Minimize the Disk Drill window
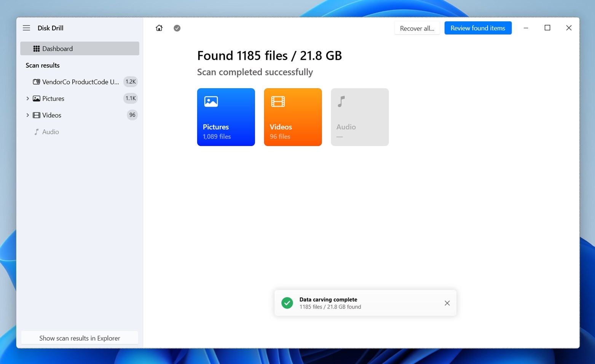Image resolution: width=595 pixels, height=364 pixels. point(526,28)
